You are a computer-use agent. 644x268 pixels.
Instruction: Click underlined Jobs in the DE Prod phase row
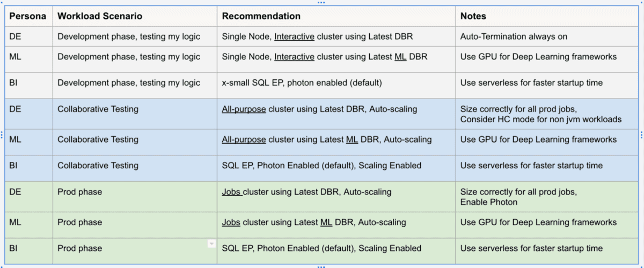[x=232, y=192]
